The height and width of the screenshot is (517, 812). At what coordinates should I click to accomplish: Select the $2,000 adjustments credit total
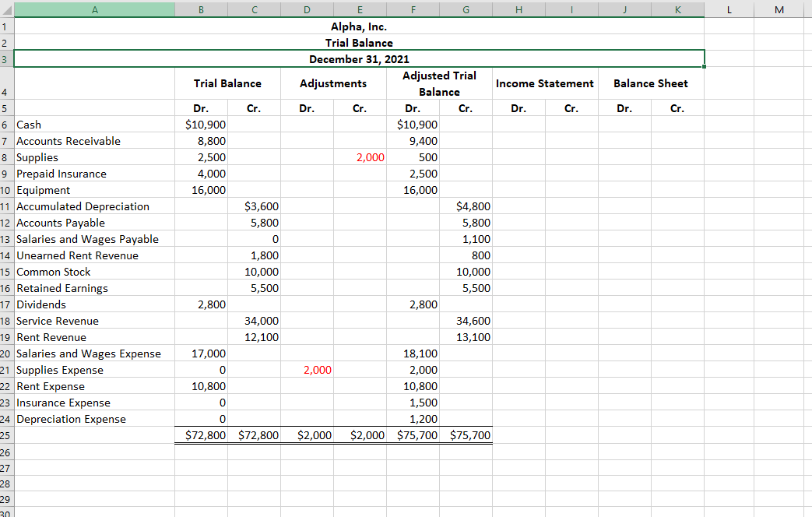[x=360, y=435]
